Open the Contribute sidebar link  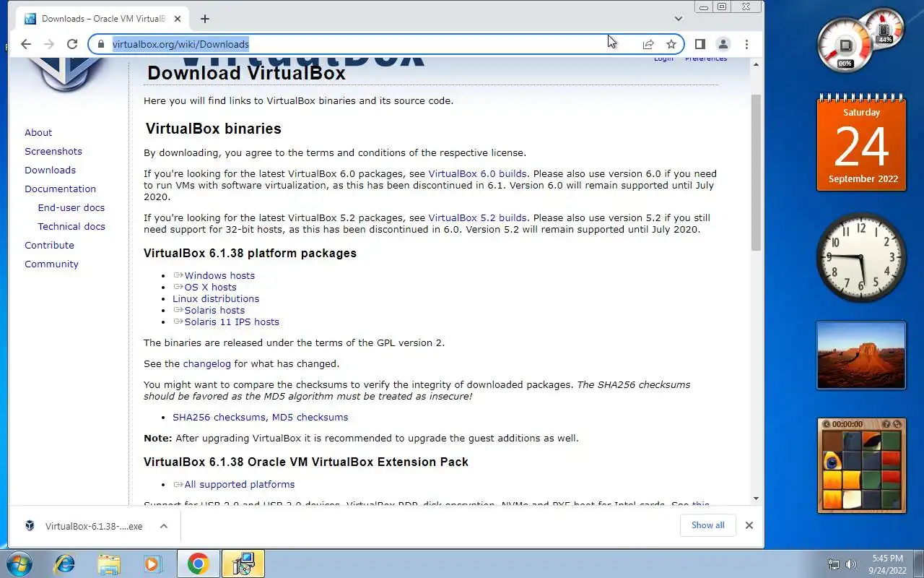click(49, 245)
